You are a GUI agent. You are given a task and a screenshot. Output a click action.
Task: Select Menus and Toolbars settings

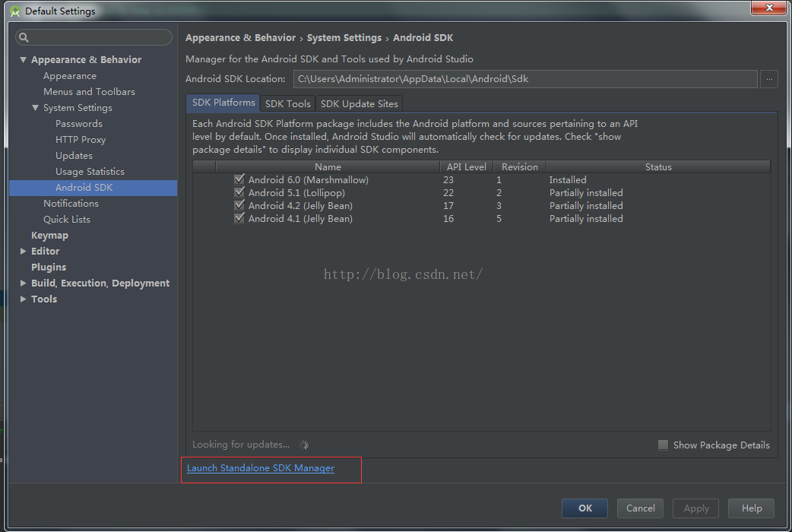pyautogui.click(x=90, y=91)
